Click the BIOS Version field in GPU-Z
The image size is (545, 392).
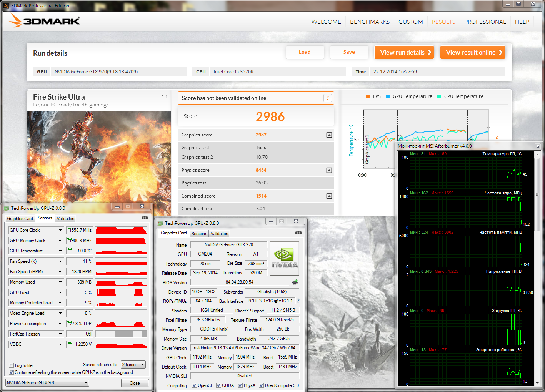240,282
